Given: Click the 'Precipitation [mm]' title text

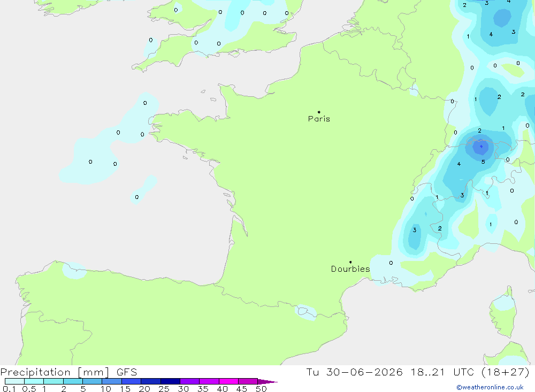Looking at the screenshot, I should click(x=55, y=372).
